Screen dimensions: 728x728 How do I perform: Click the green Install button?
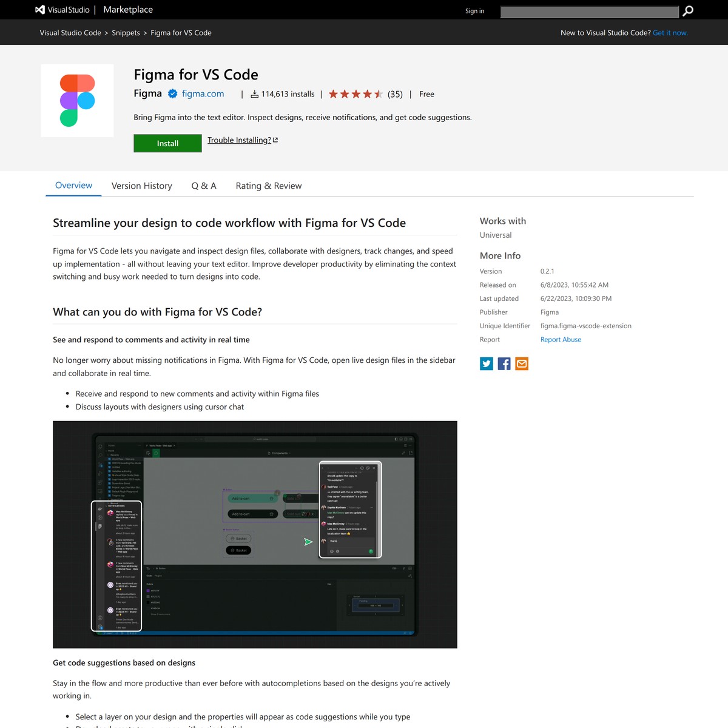(x=167, y=143)
